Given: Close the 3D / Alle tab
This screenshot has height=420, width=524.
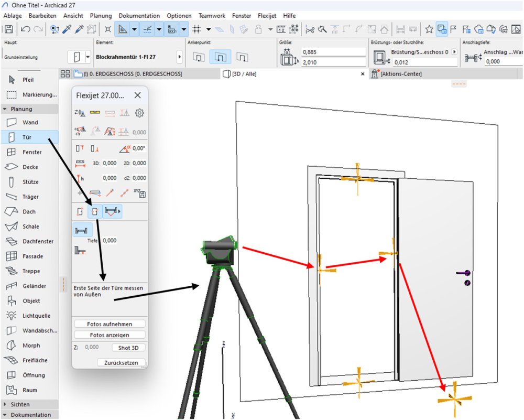Looking at the screenshot, I should click(x=363, y=74).
